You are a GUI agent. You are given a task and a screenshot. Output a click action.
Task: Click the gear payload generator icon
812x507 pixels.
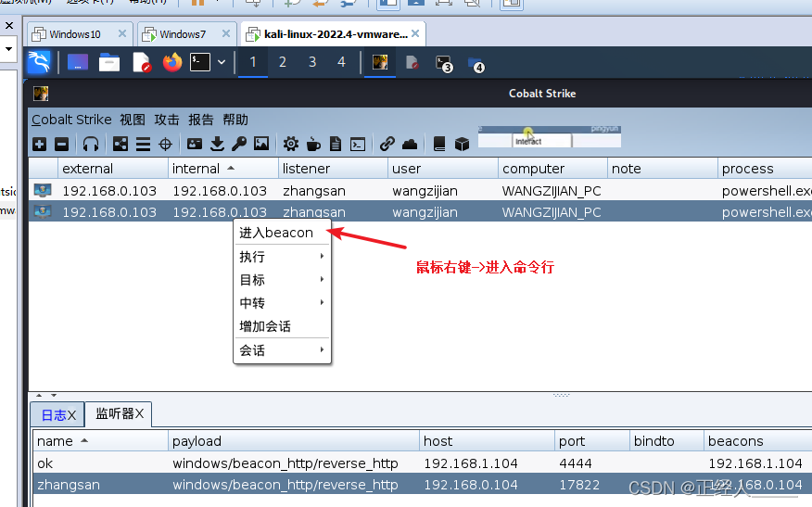pyautogui.click(x=291, y=144)
